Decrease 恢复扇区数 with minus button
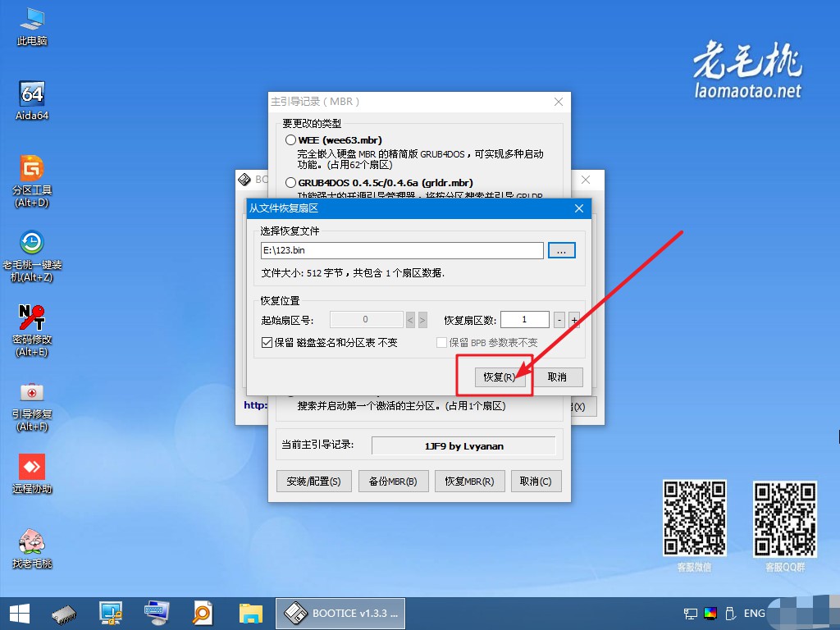This screenshot has width=840, height=630. pos(559,321)
